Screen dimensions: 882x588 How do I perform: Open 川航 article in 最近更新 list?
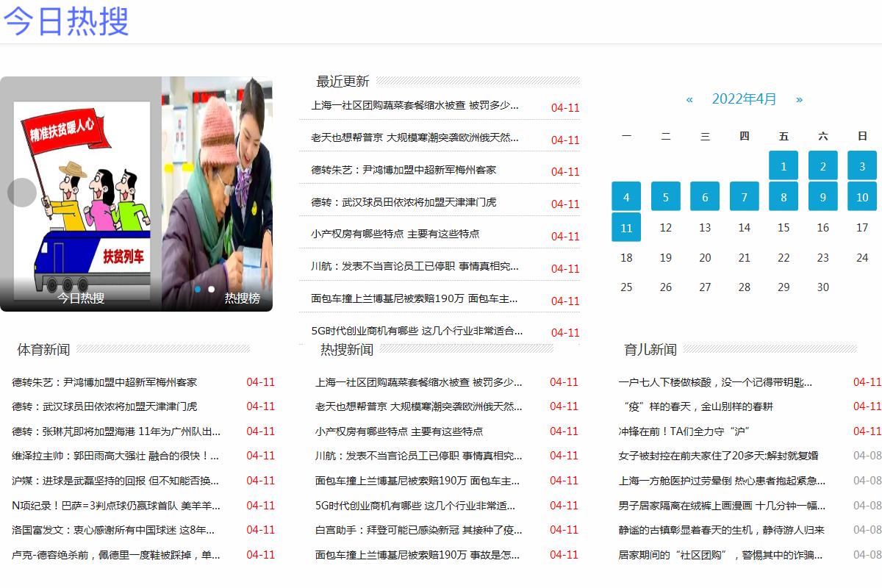point(415,266)
